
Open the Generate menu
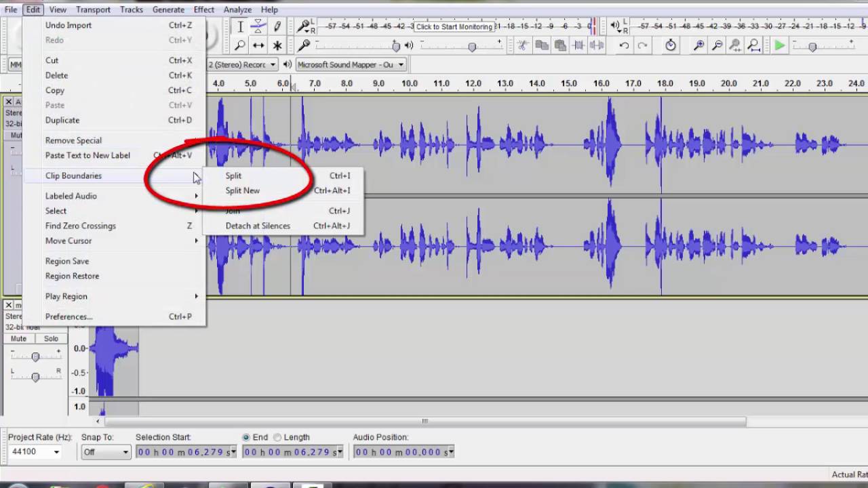click(x=168, y=9)
